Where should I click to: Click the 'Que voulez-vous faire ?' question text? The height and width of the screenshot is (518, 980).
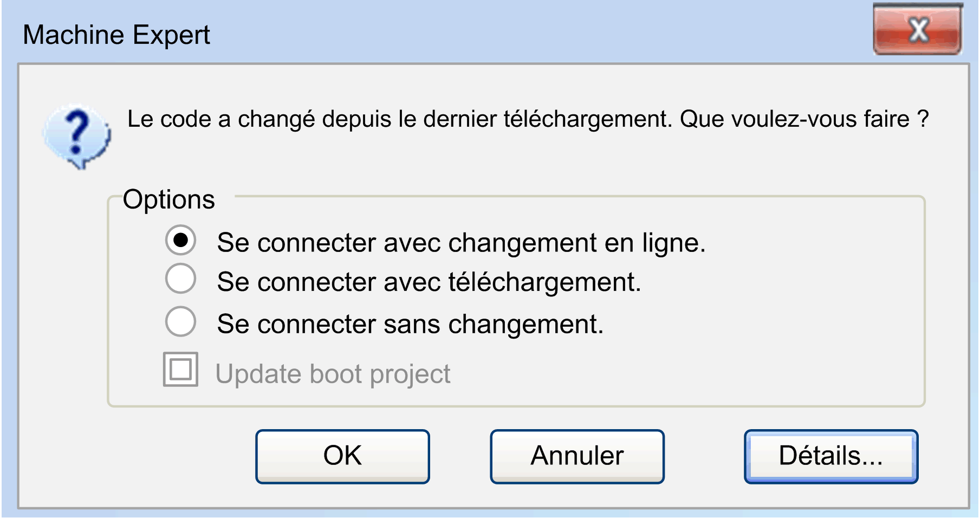tap(804, 119)
